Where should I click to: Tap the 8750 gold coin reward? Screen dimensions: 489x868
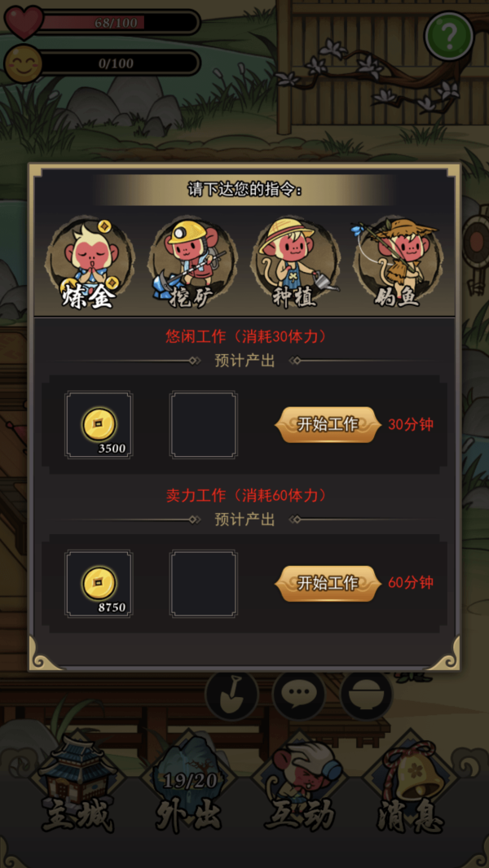click(x=99, y=583)
